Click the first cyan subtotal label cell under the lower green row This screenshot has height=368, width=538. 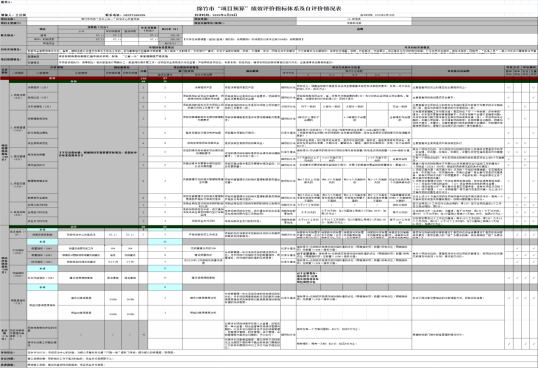[42, 229]
